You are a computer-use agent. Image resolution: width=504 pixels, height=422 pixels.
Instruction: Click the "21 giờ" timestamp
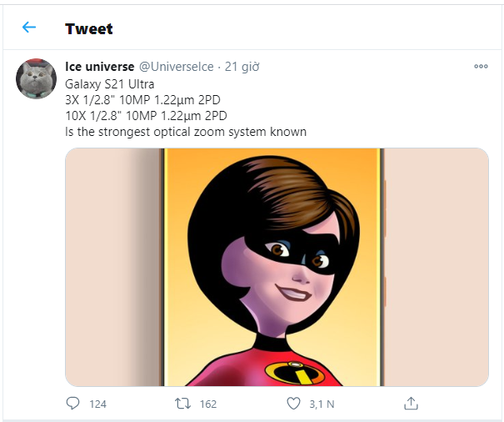[x=241, y=66]
